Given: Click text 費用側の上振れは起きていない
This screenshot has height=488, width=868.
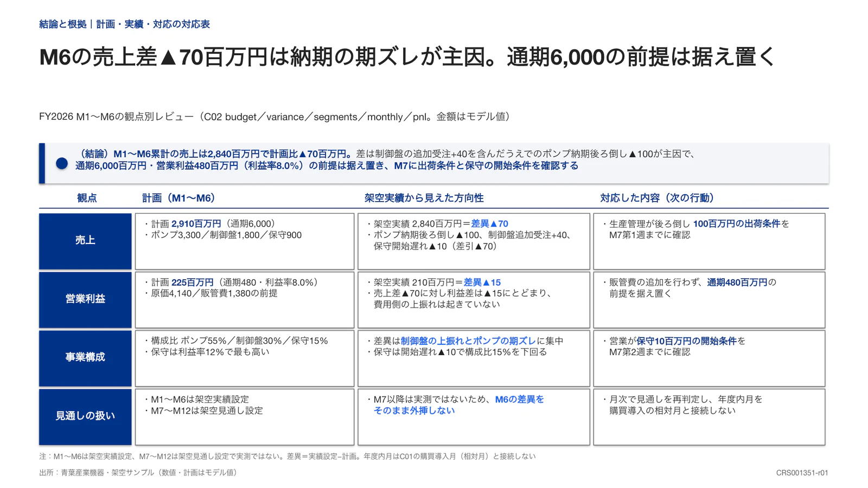Looking at the screenshot, I should (x=437, y=305).
